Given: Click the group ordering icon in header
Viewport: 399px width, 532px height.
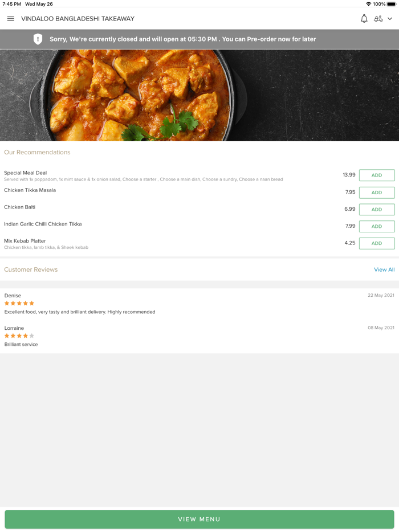Looking at the screenshot, I should click(x=379, y=18).
